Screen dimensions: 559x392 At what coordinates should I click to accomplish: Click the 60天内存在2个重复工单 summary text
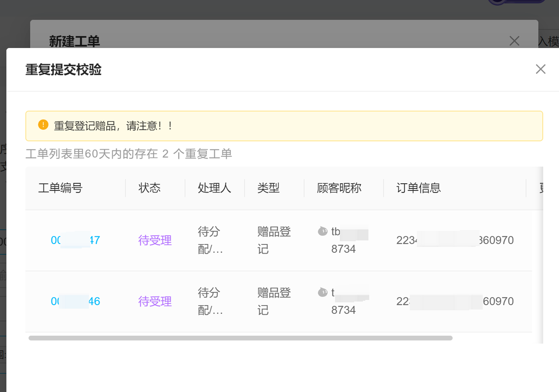(129, 154)
